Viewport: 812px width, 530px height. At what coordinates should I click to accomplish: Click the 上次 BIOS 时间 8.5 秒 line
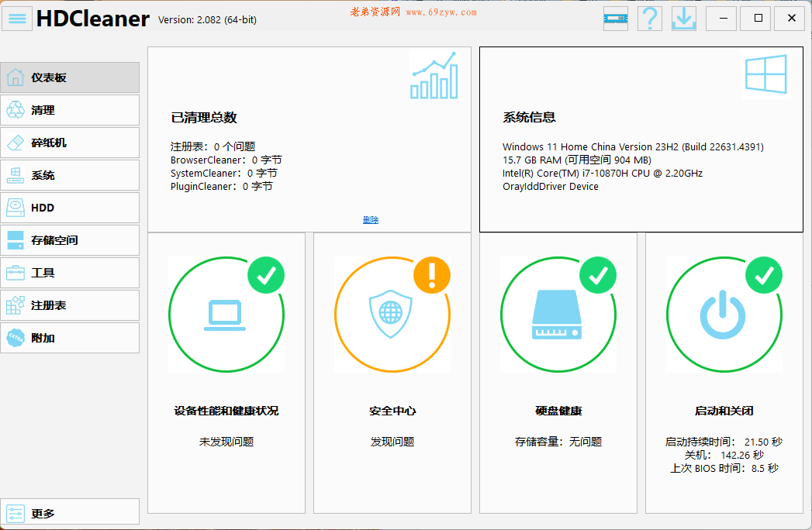click(724, 469)
